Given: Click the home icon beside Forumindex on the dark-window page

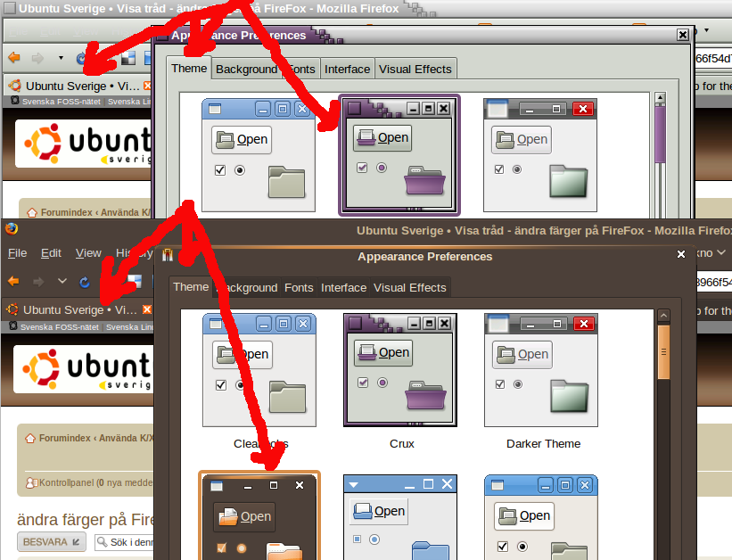Looking at the screenshot, I should [30, 438].
